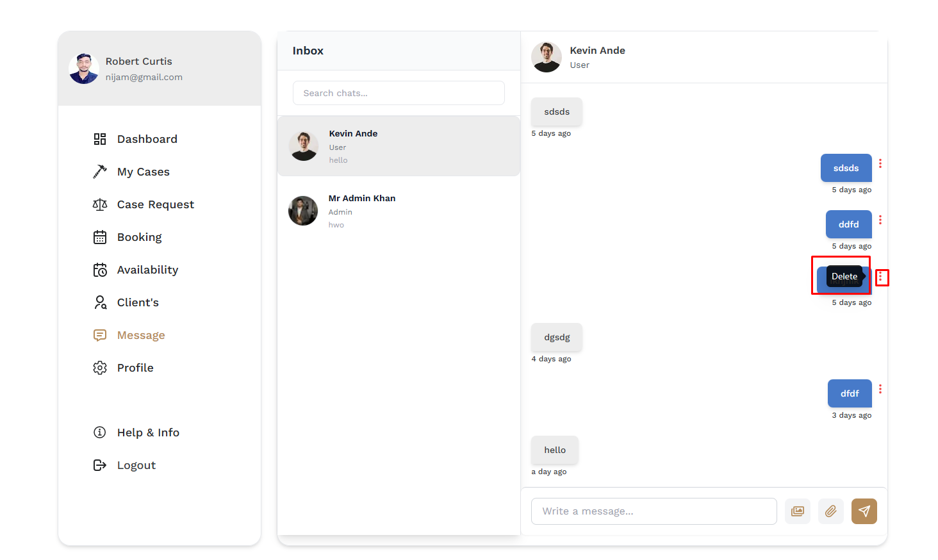Click the send message paper-plane icon

(864, 511)
